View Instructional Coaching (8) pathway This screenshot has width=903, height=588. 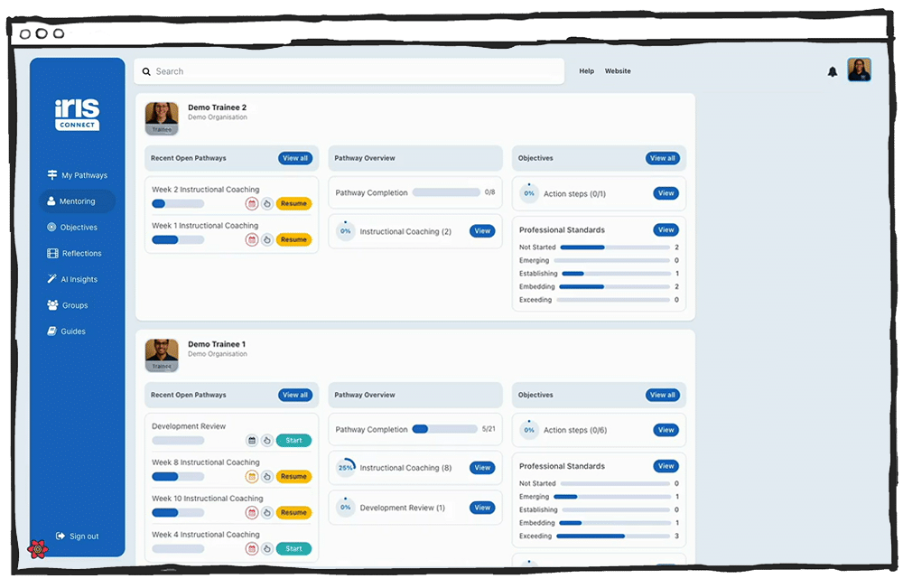pos(482,468)
